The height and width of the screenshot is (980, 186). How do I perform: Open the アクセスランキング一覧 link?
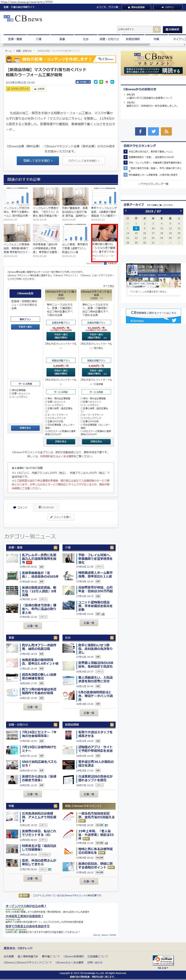[x=153, y=184]
